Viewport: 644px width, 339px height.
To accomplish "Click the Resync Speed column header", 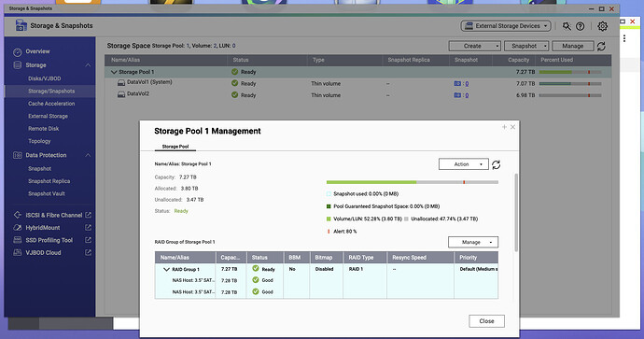I will (420, 258).
